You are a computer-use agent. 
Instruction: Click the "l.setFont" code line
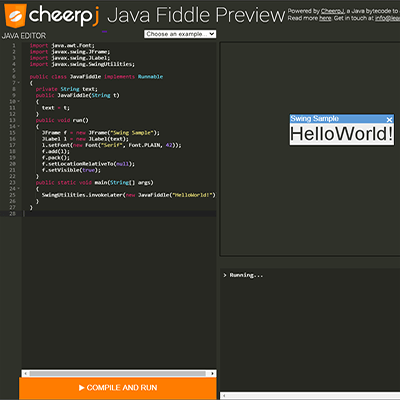[111, 145]
